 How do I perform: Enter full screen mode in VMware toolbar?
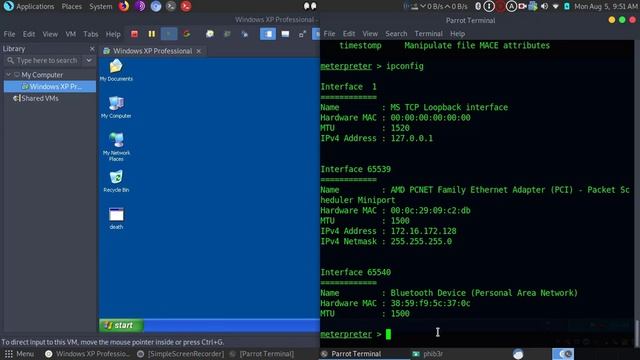tap(302, 34)
